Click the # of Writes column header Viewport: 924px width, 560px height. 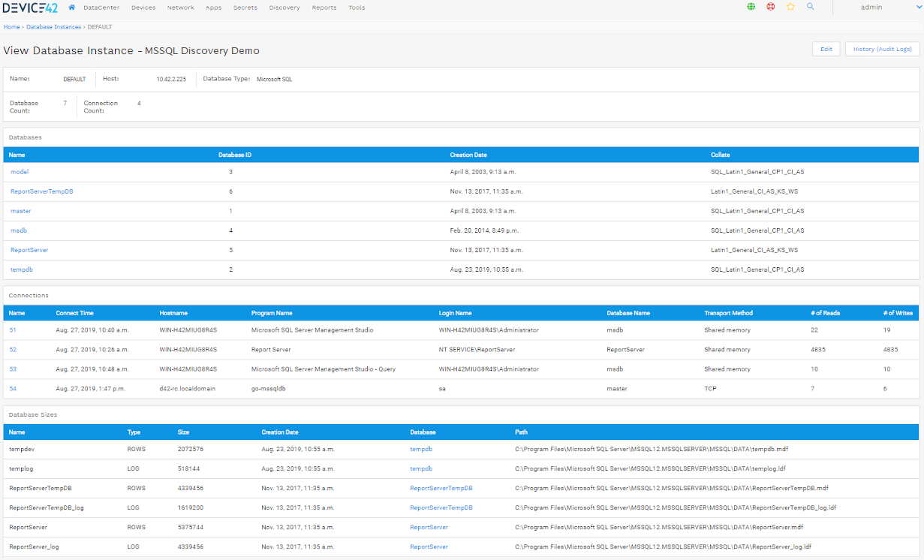(898, 313)
